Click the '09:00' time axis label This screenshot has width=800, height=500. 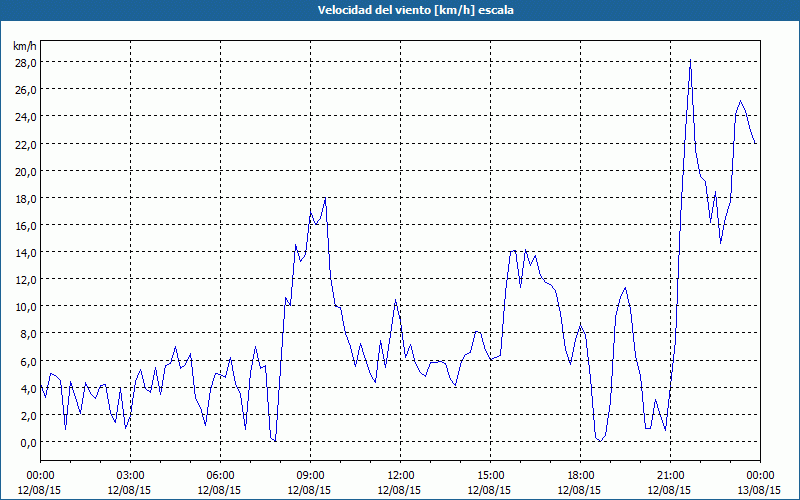click(311, 476)
